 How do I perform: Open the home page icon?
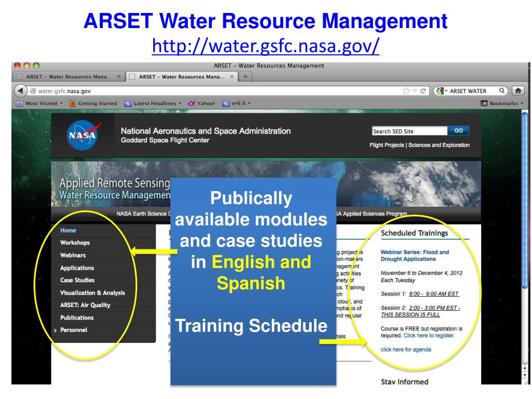point(518,90)
